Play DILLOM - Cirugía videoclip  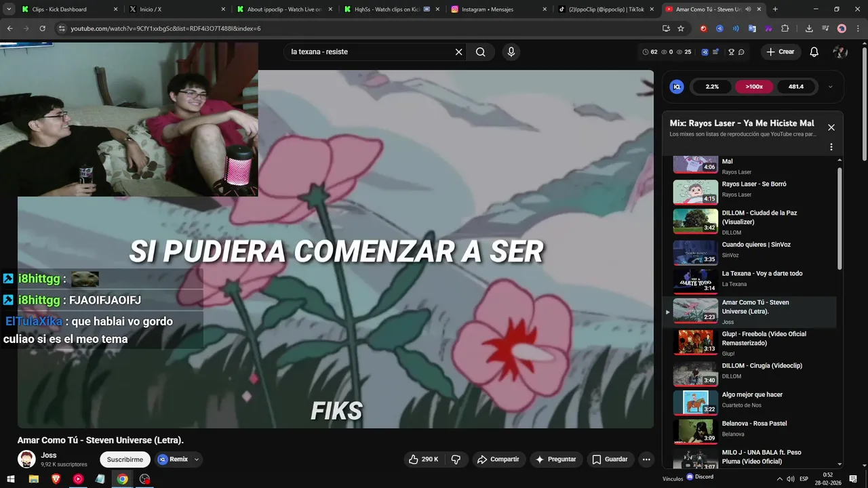[751, 373]
